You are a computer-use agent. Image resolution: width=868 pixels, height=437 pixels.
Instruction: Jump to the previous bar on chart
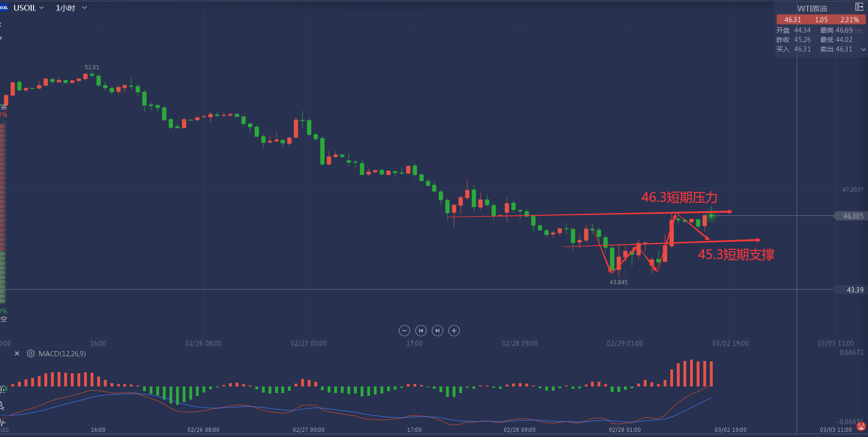[x=421, y=331]
